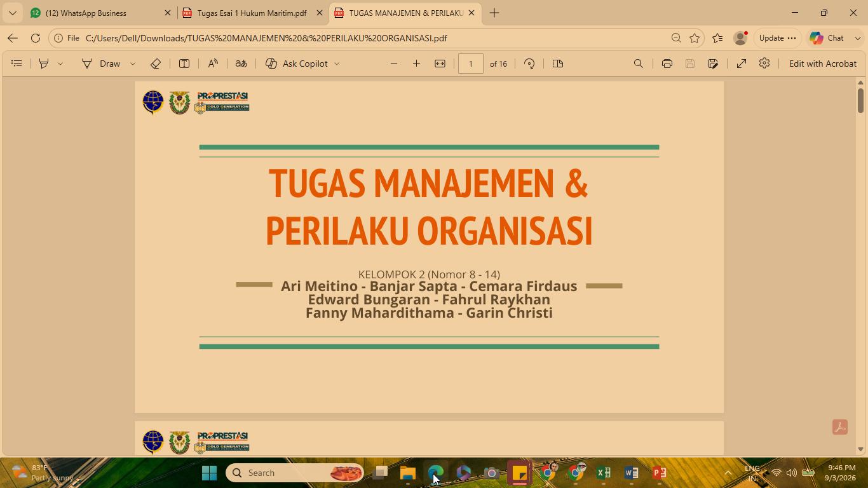Toggle the page view layout button
The width and height of the screenshot is (868, 488).
[558, 64]
